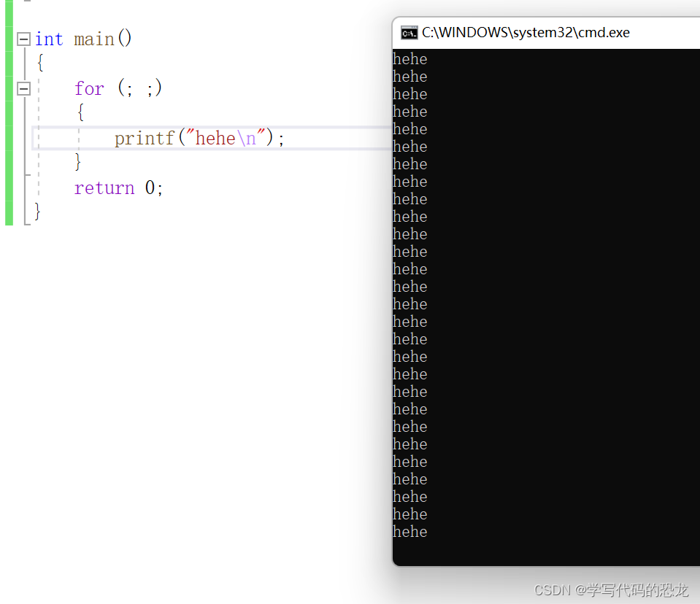
Task: Select the cmd.exe window title text
Action: 526,33
